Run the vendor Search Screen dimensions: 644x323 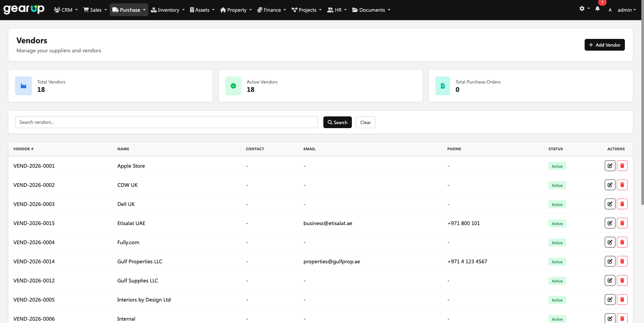(337, 122)
